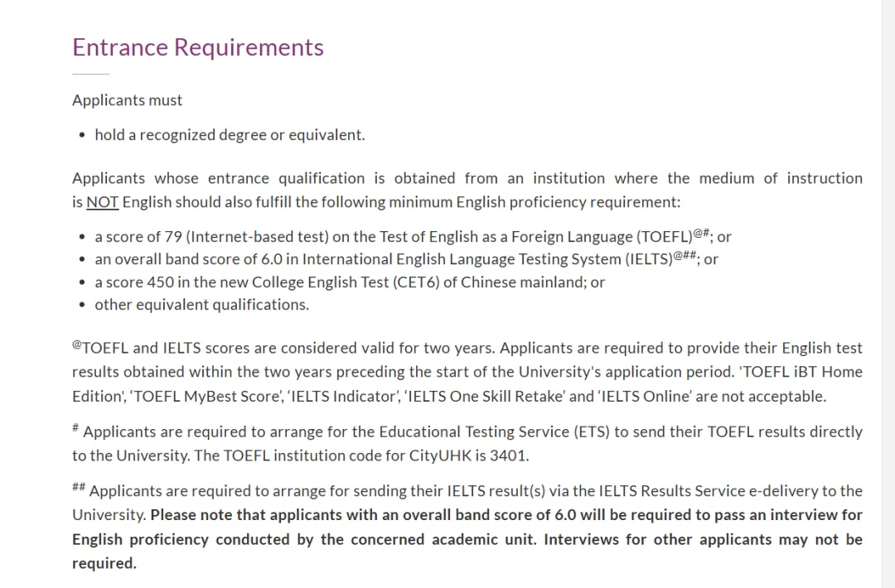Click the other equivalent qualifications bullet
Image resolution: width=895 pixels, height=588 pixels.
pyautogui.click(x=201, y=305)
